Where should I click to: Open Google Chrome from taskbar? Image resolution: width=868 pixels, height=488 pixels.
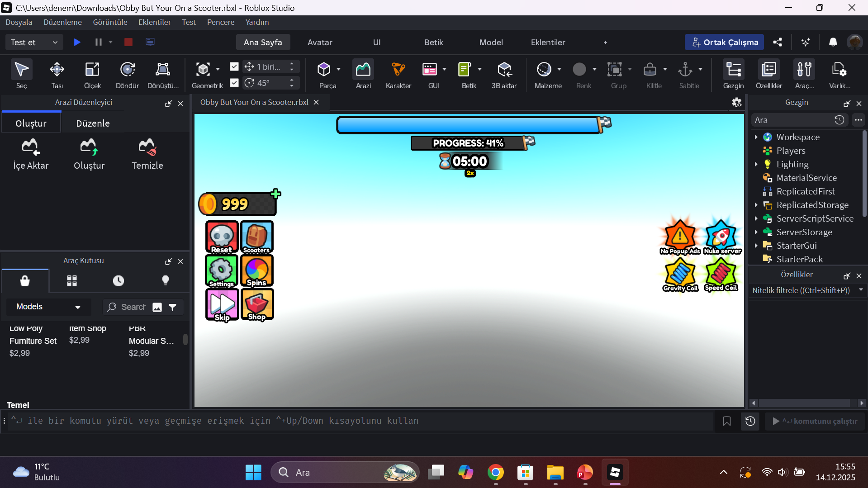coord(495,473)
